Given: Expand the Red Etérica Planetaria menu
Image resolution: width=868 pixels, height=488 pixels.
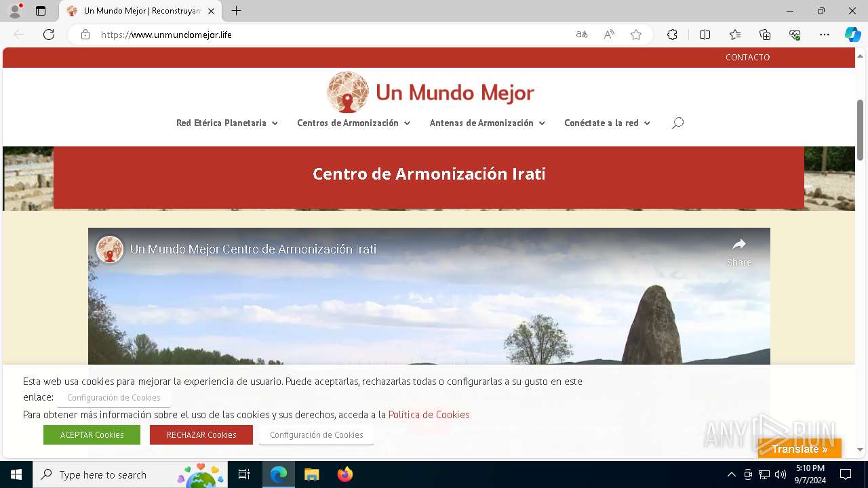Looking at the screenshot, I should coord(227,123).
